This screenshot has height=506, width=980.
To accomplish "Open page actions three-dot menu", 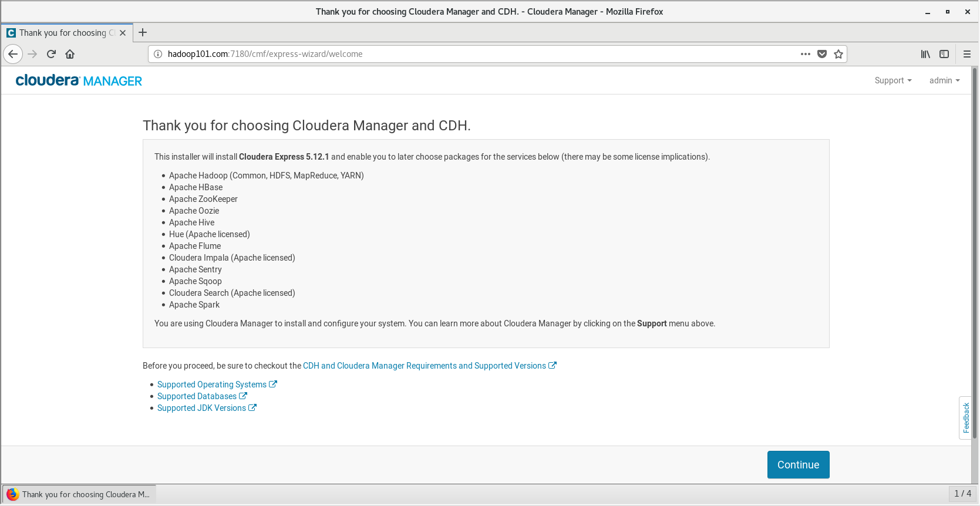I will [x=806, y=54].
